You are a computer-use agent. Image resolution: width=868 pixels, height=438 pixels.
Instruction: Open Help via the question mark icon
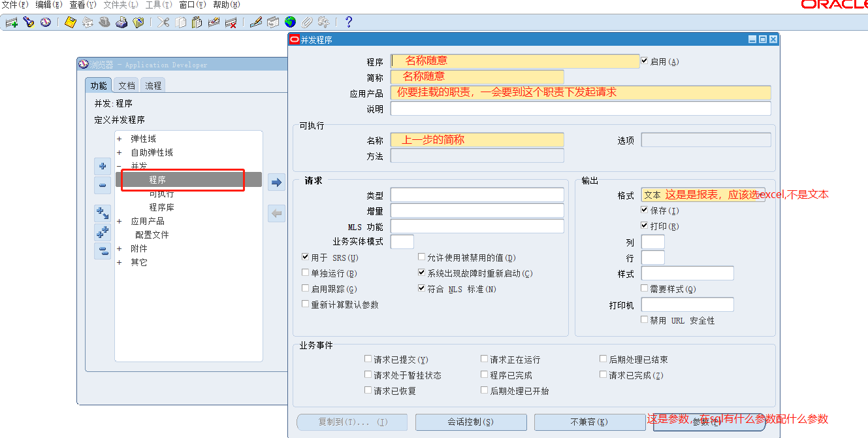coord(348,22)
